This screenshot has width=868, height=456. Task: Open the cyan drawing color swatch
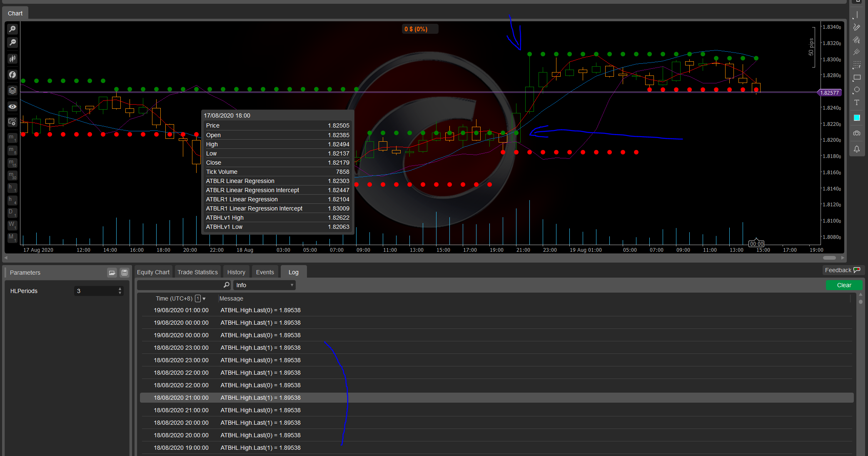tap(857, 118)
